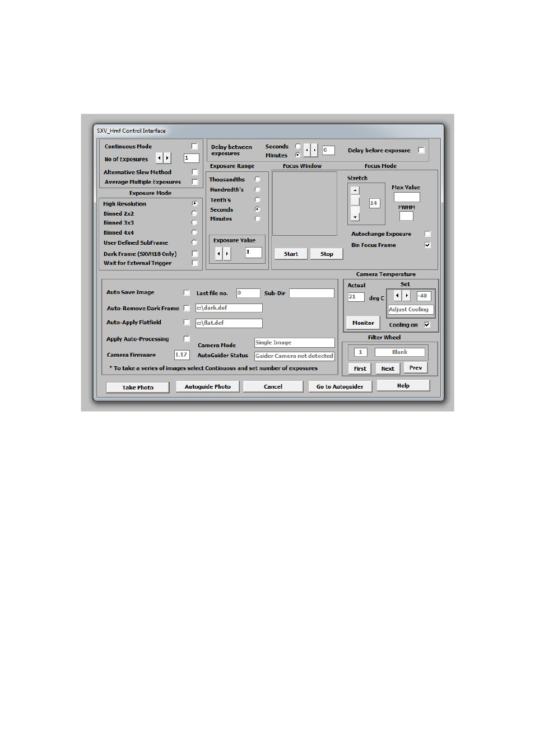Screen dimensions: 535x756
Task: Start the focus mode
Action: pos(291,254)
